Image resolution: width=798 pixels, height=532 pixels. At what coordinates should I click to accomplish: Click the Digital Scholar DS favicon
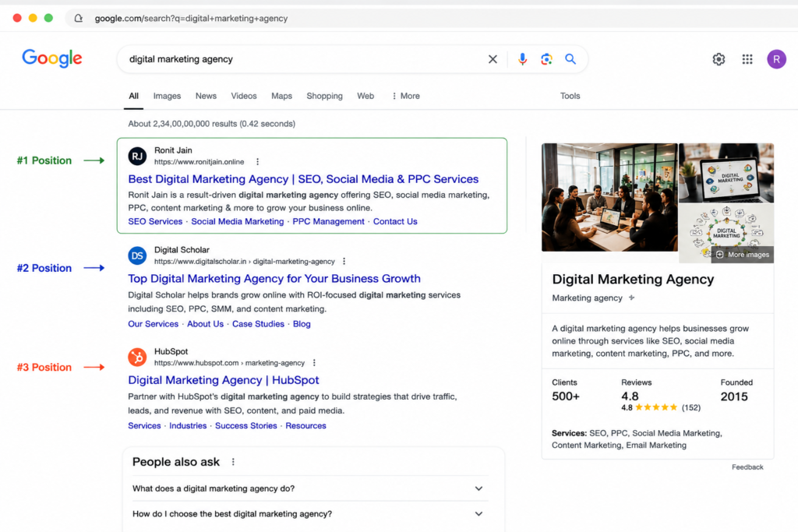pos(137,255)
